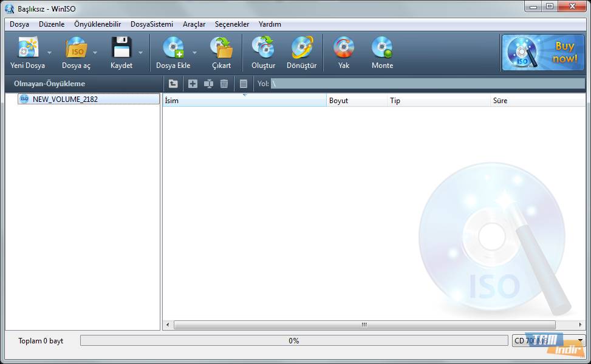Click the Yeni Dosya (new file) icon

27,48
